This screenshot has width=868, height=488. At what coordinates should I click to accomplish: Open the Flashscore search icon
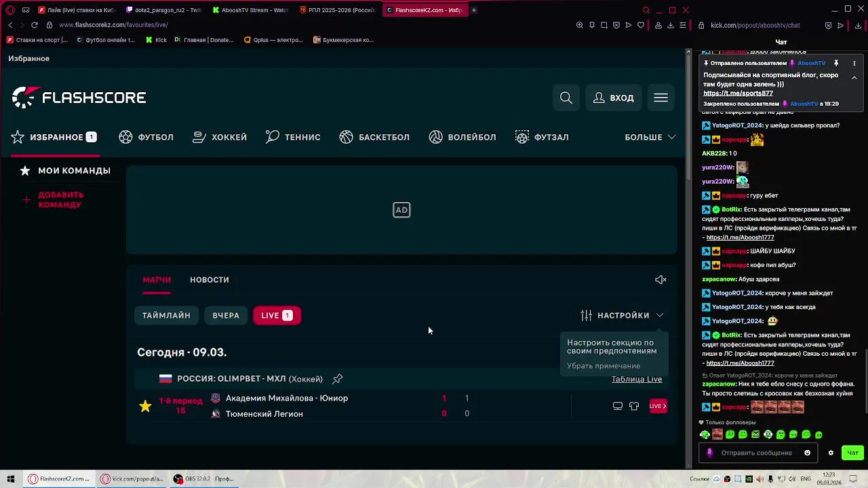pyautogui.click(x=566, y=98)
